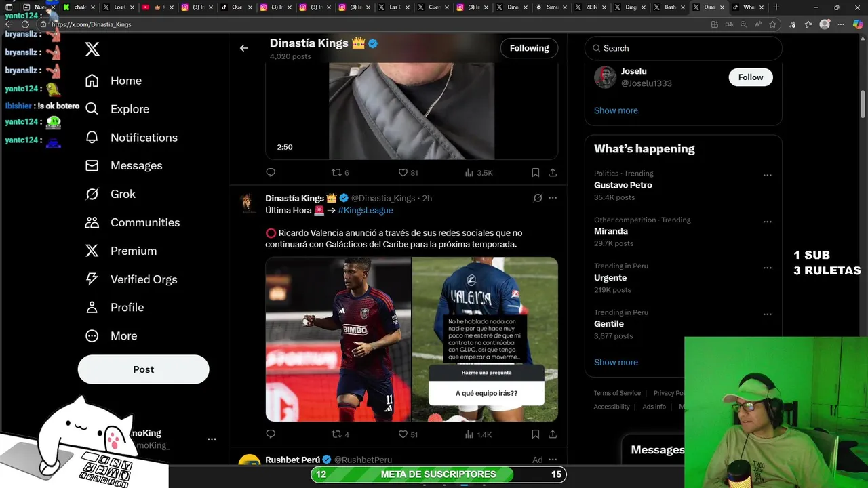The height and width of the screenshot is (488, 868).
Task: Open Messages from the sidebar
Action: 123,166
